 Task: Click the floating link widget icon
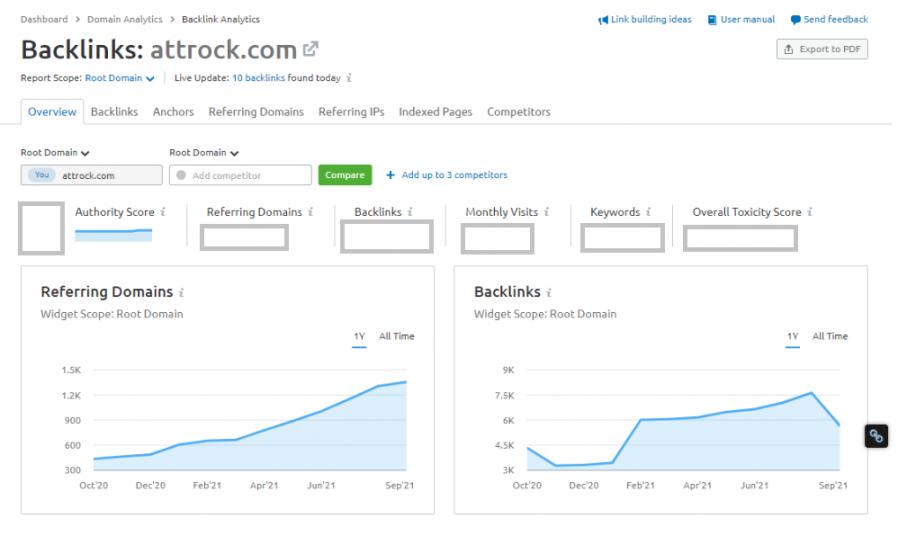[875, 436]
